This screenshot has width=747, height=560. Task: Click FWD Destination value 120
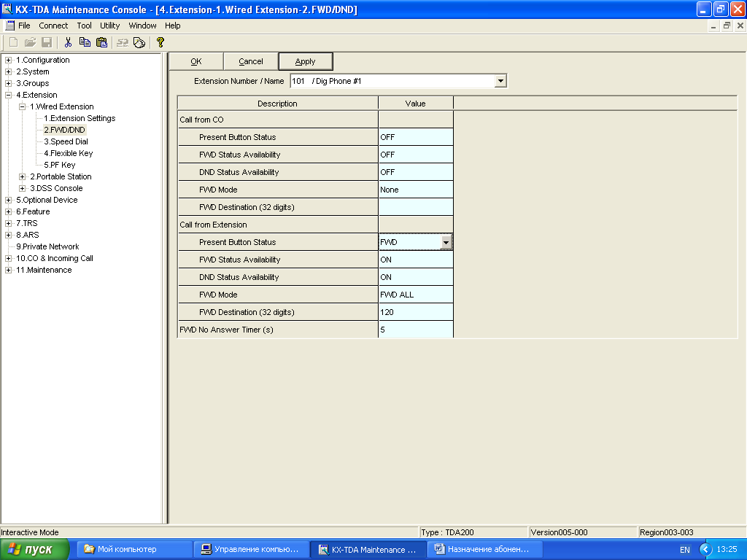[x=415, y=312]
